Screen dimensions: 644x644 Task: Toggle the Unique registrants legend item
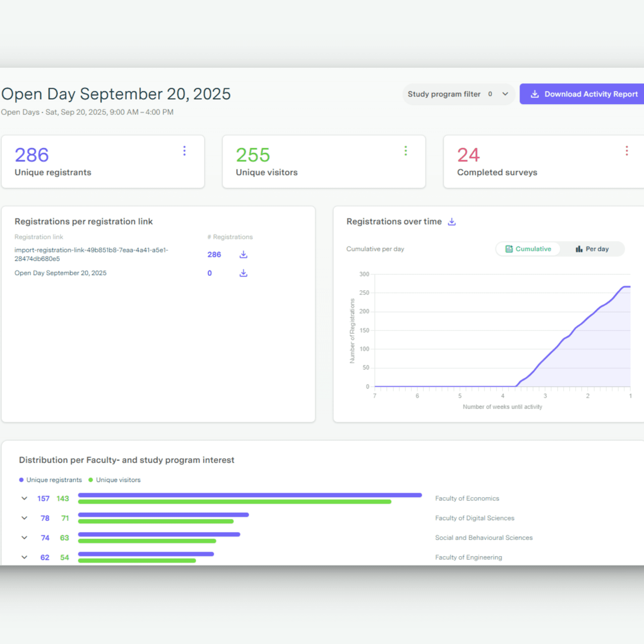(x=51, y=480)
